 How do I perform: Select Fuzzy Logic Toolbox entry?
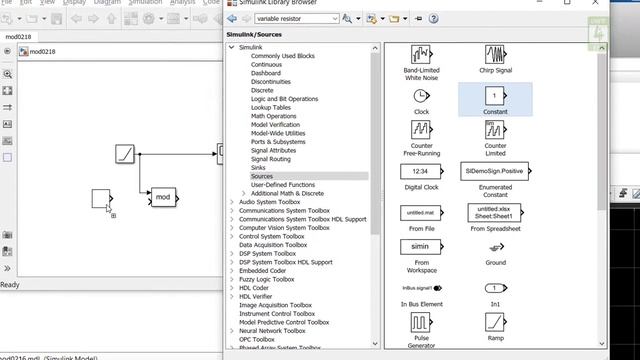point(267,279)
